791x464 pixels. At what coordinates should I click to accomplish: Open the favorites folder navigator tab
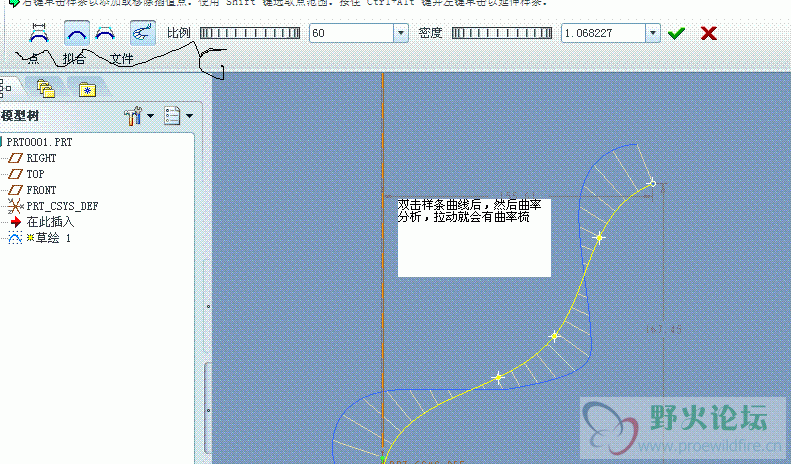(x=87, y=90)
